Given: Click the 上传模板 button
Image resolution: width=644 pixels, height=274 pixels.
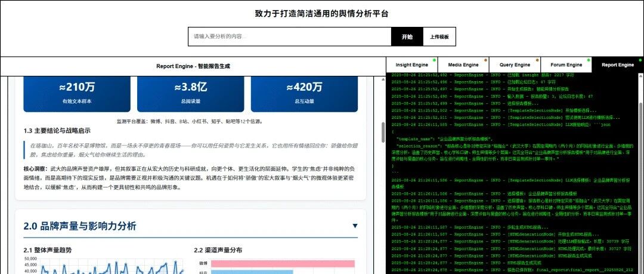Looking at the screenshot, I should [x=439, y=36].
